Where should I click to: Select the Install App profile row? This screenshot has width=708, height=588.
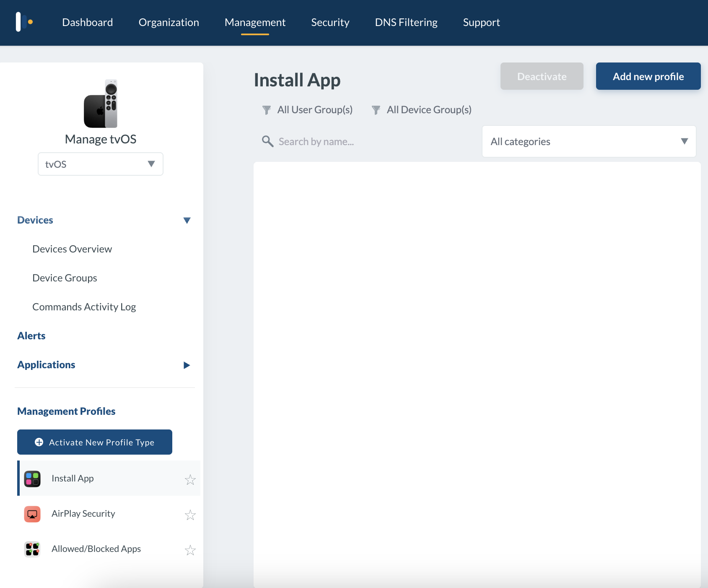(x=109, y=478)
